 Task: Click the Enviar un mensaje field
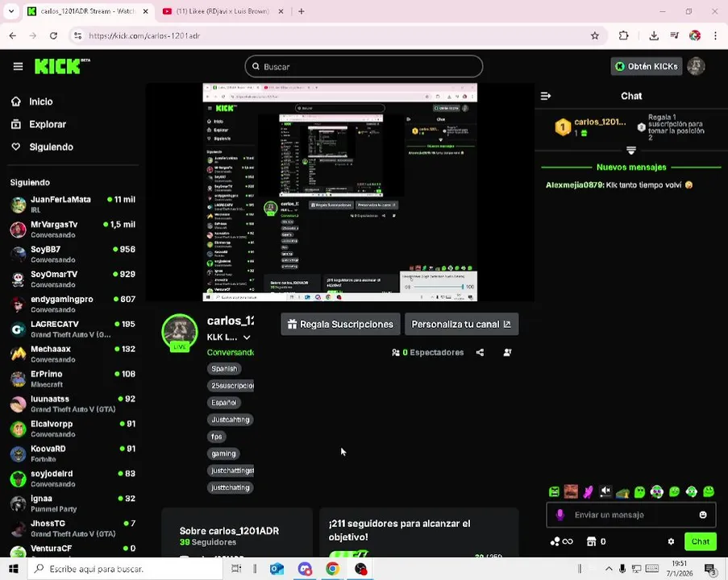click(x=631, y=515)
